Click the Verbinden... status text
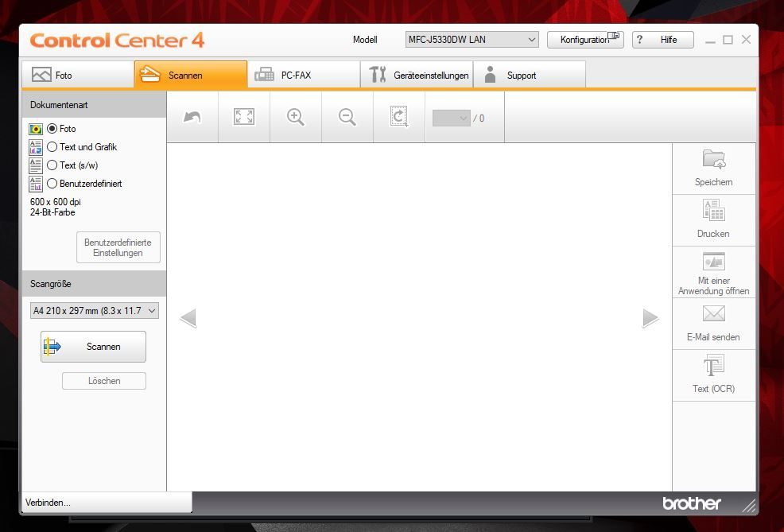Screen dimensions: 784x532 pos(48,503)
